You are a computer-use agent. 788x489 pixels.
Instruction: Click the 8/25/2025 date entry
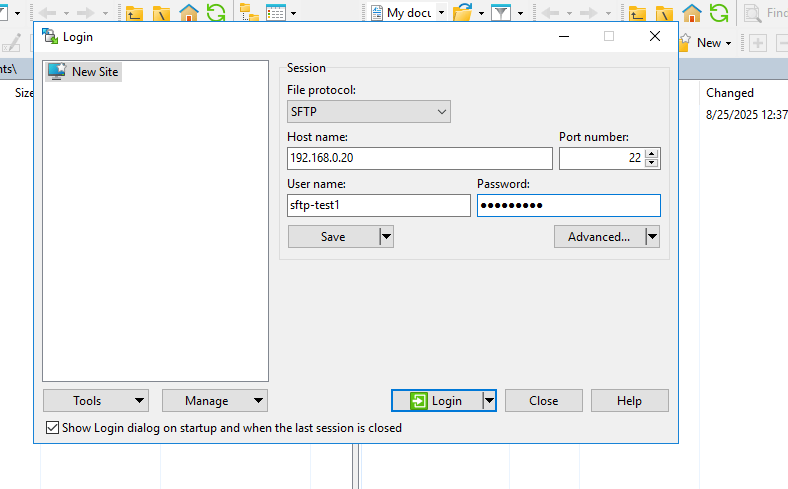click(746, 115)
